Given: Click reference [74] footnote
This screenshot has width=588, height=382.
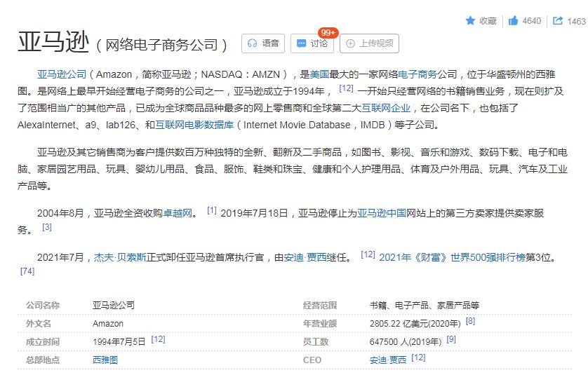Looking at the screenshot, I should click(x=27, y=271).
